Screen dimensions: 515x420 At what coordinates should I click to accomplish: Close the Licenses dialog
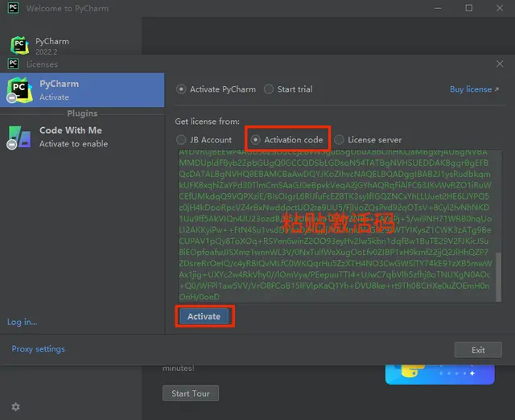500,64
